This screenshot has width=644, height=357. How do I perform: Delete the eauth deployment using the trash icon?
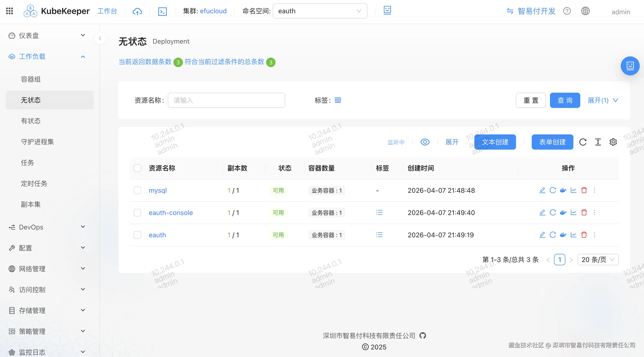pyautogui.click(x=584, y=235)
